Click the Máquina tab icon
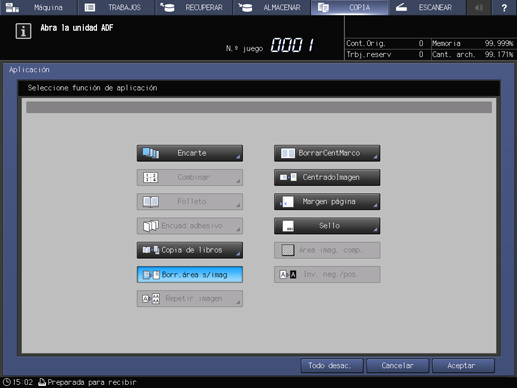 click(x=12, y=7)
